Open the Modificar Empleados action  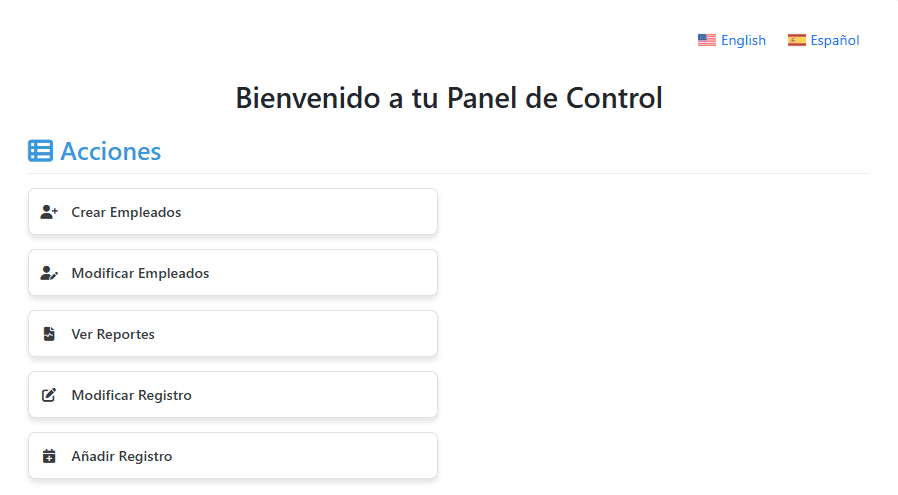click(x=232, y=273)
